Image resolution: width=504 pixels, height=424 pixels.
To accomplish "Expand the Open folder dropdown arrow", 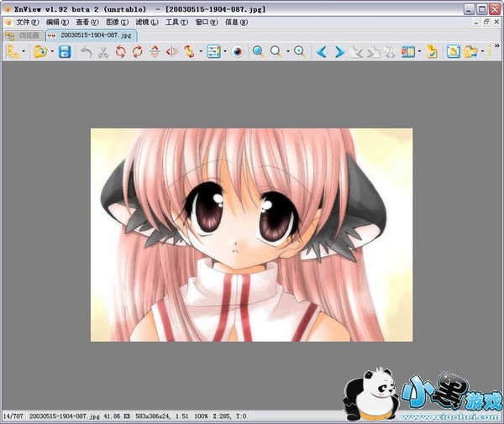I will (52, 52).
